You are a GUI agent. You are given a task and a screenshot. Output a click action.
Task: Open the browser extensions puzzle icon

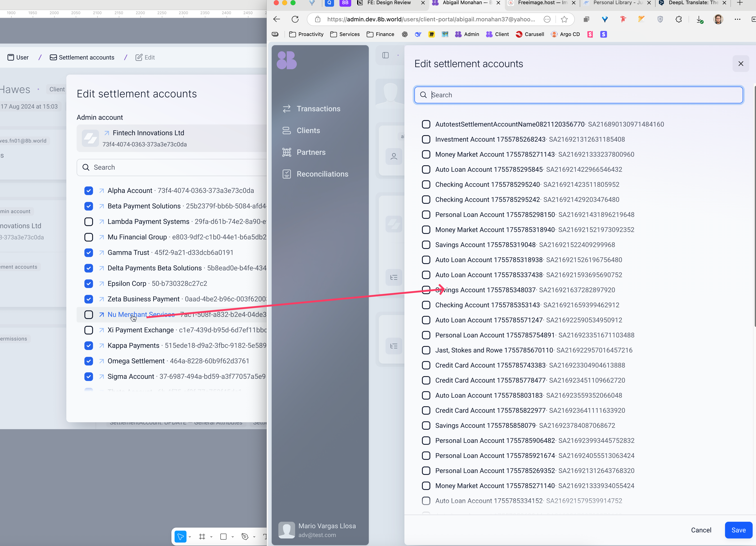pos(678,19)
